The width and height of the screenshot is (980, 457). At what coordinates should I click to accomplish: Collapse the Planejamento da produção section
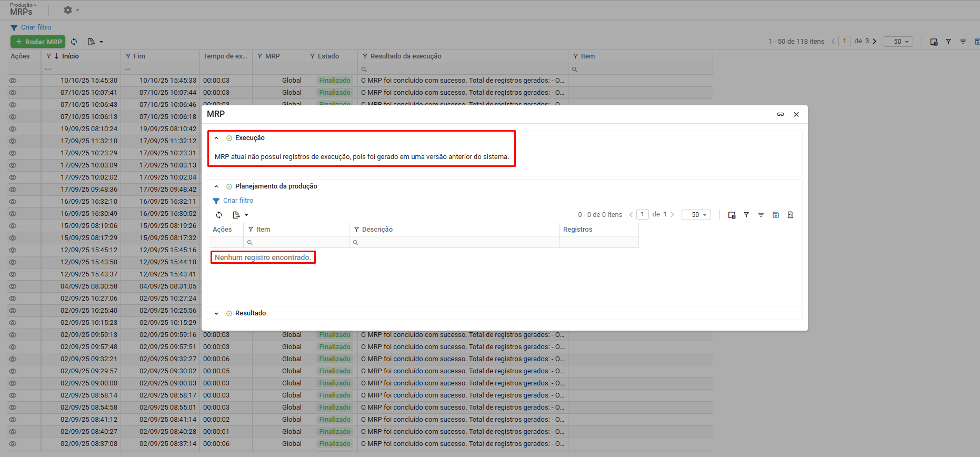point(216,186)
